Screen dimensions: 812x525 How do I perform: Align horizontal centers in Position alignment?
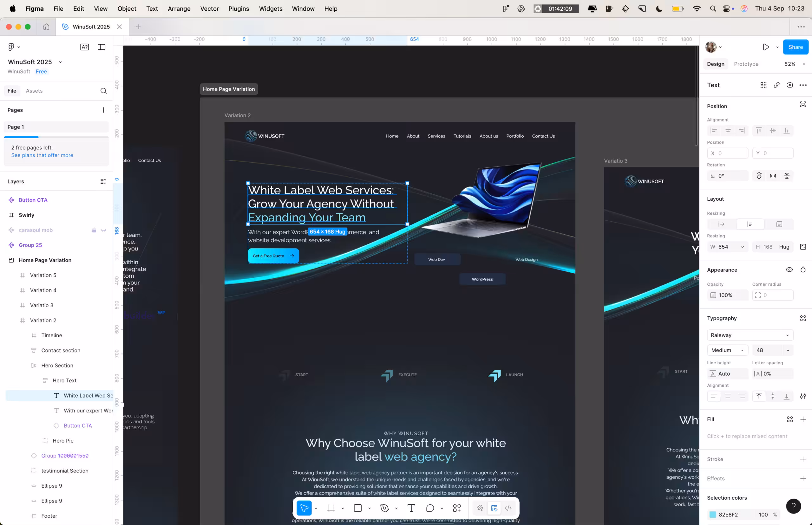[728, 131]
